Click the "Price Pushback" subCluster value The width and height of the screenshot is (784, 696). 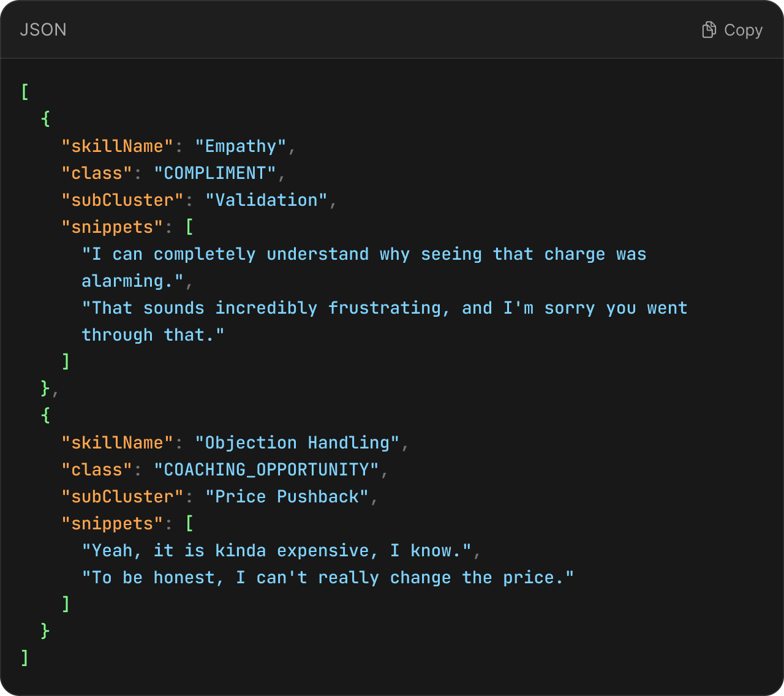coord(286,497)
